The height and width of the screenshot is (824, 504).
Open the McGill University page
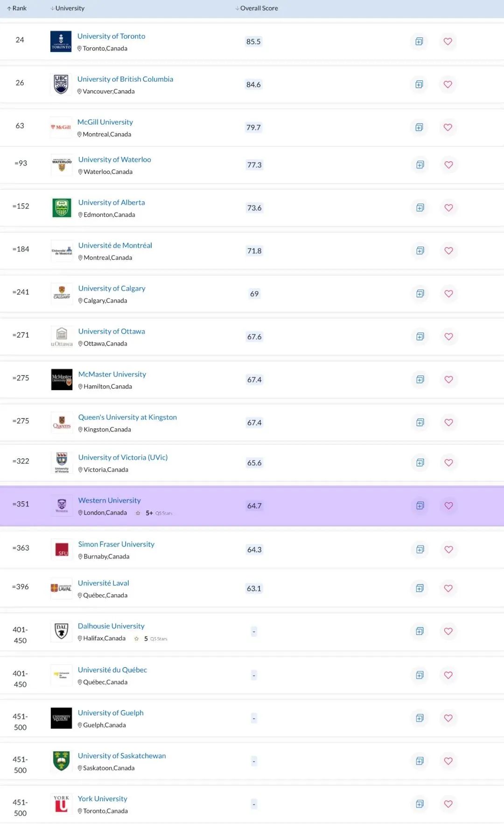tap(105, 121)
